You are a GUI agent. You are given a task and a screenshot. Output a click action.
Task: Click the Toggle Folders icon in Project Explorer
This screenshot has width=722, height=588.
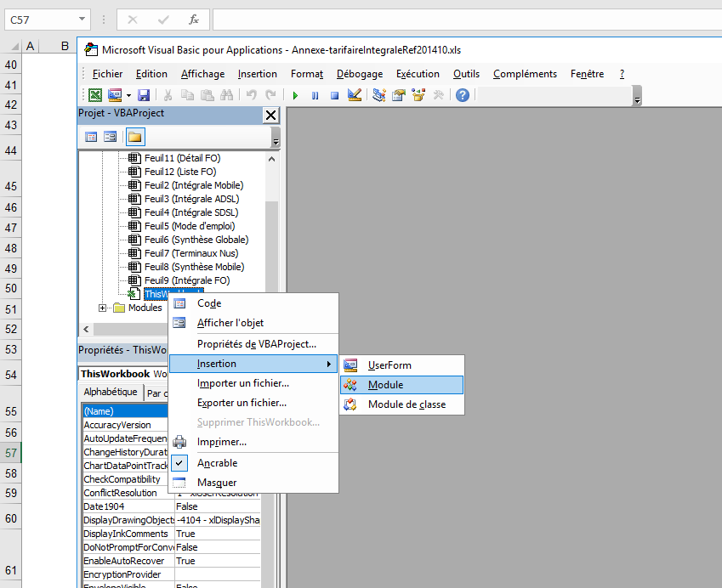coord(135,137)
